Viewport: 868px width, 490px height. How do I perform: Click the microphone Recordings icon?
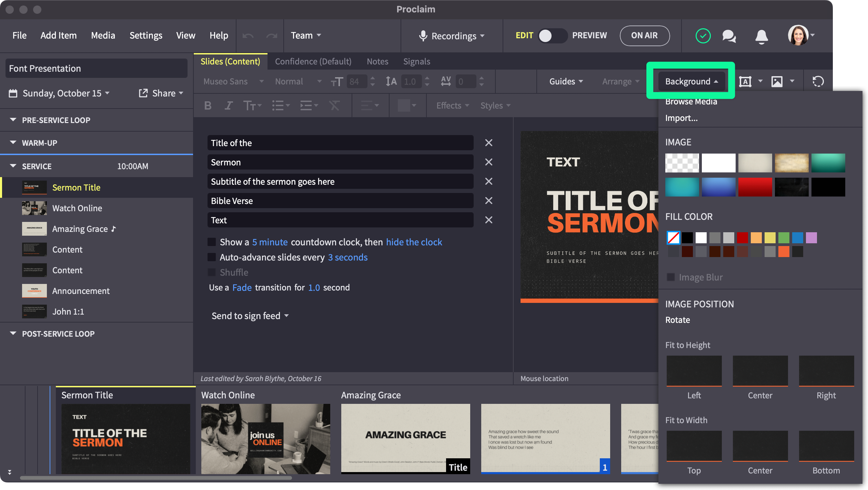[423, 36]
